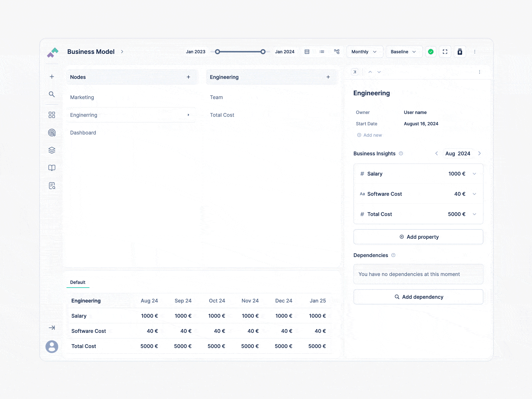Image resolution: width=532 pixels, height=399 pixels.
Task: Click the Add dependency button
Action: pos(418,297)
